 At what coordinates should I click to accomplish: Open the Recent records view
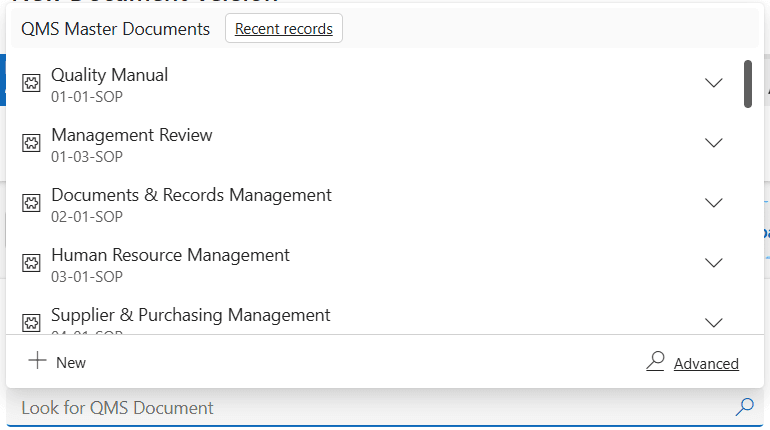[x=284, y=28]
